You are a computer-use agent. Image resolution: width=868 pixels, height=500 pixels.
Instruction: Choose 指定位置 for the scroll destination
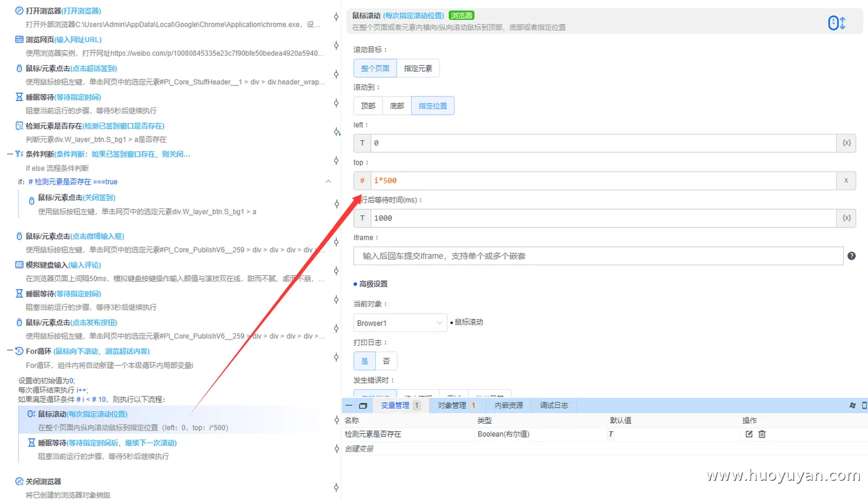point(433,106)
